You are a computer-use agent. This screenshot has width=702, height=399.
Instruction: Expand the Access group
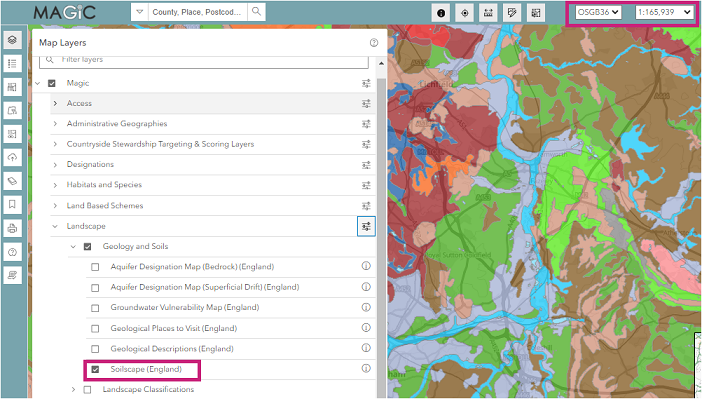55,103
